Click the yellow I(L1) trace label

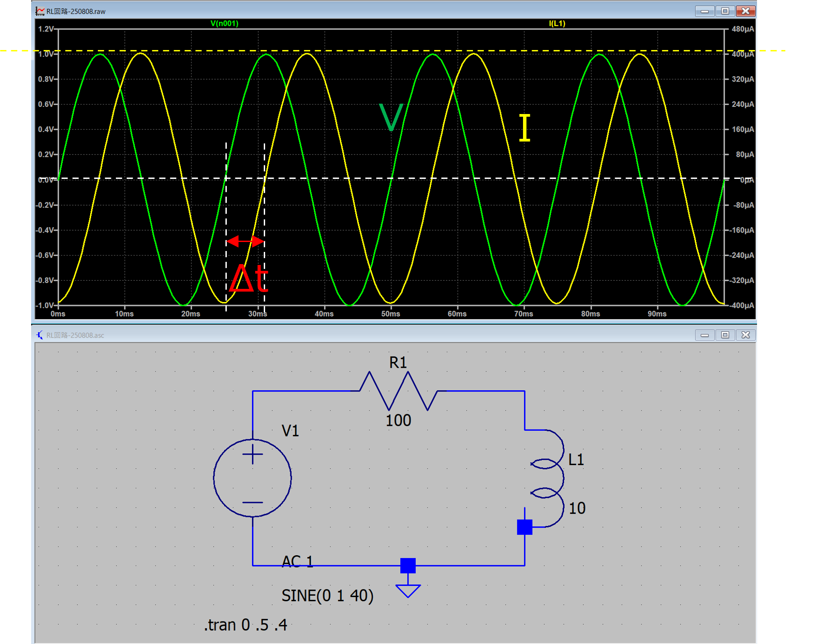pos(557,23)
